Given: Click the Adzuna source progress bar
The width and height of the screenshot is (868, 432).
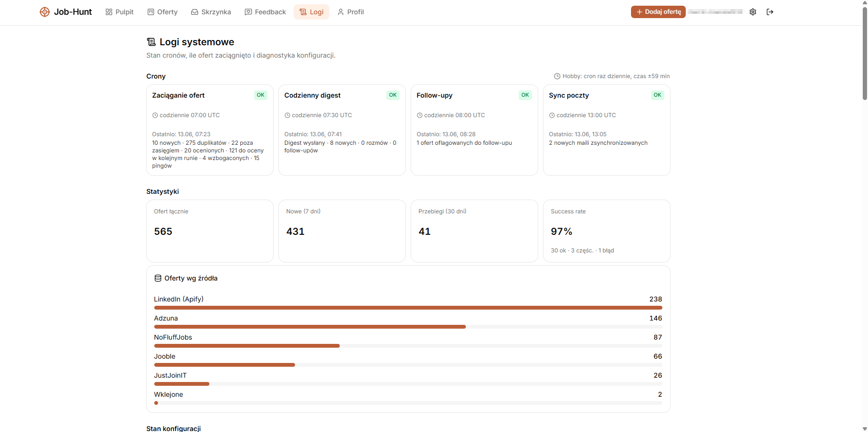Looking at the screenshot, I should point(408,327).
